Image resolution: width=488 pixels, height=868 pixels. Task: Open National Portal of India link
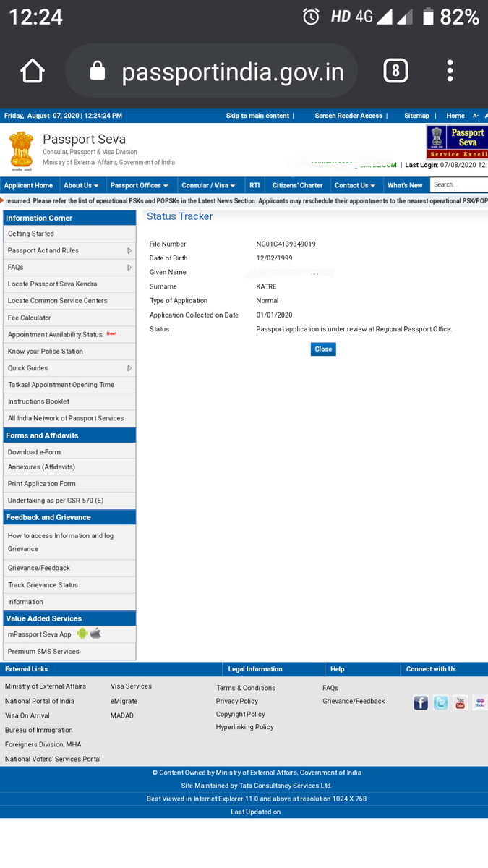click(40, 701)
